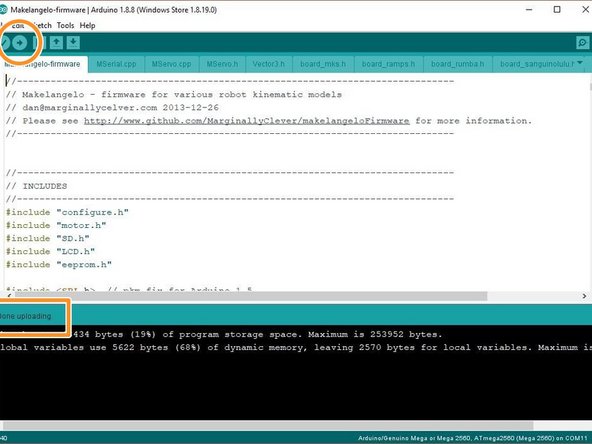Viewport: 592px width, 444px height.
Task: Minimize the Arduino window
Action: click(529, 9)
